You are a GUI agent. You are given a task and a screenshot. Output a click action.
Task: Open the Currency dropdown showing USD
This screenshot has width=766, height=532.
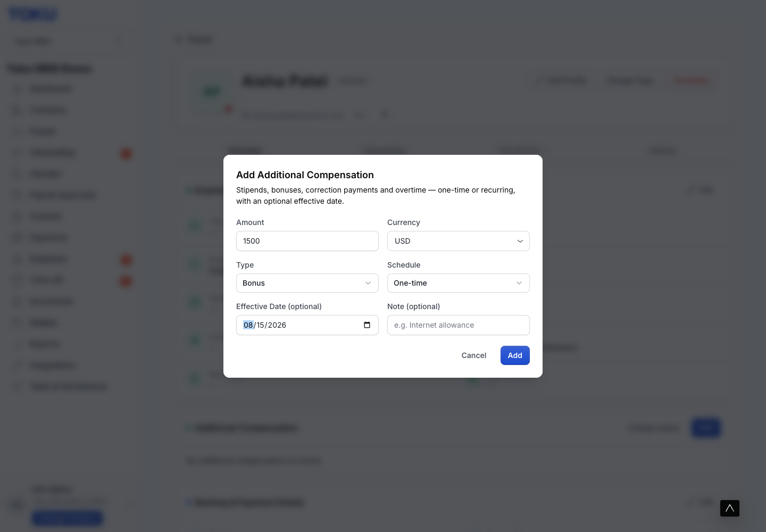459,241
